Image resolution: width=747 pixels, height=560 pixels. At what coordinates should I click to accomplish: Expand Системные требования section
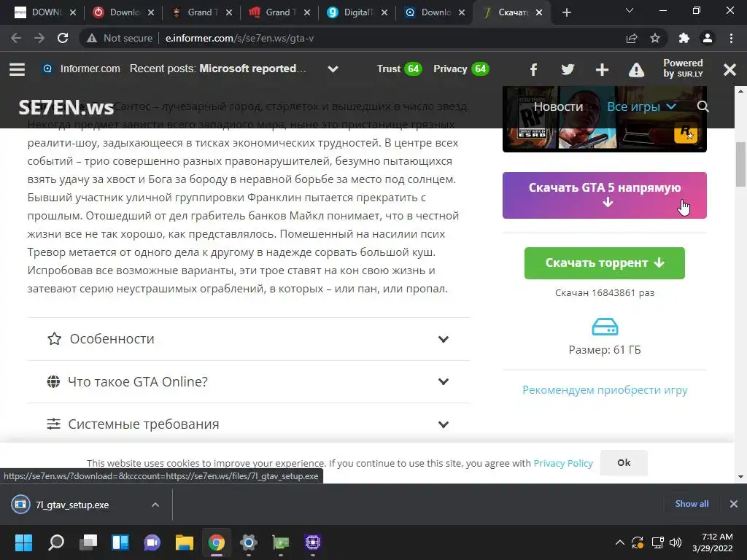[x=249, y=424]
